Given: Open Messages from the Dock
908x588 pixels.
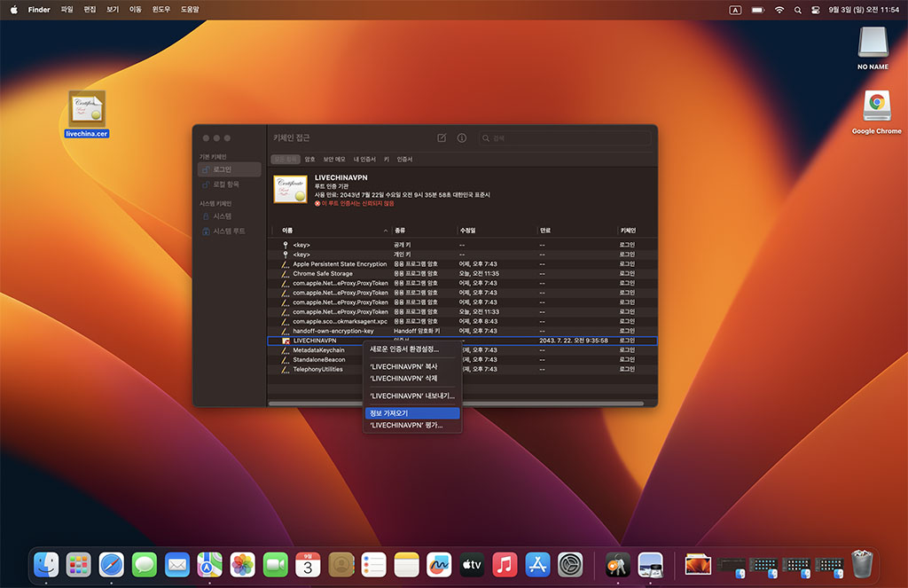Looking at the screenshot, I should (x=145, y=564).
